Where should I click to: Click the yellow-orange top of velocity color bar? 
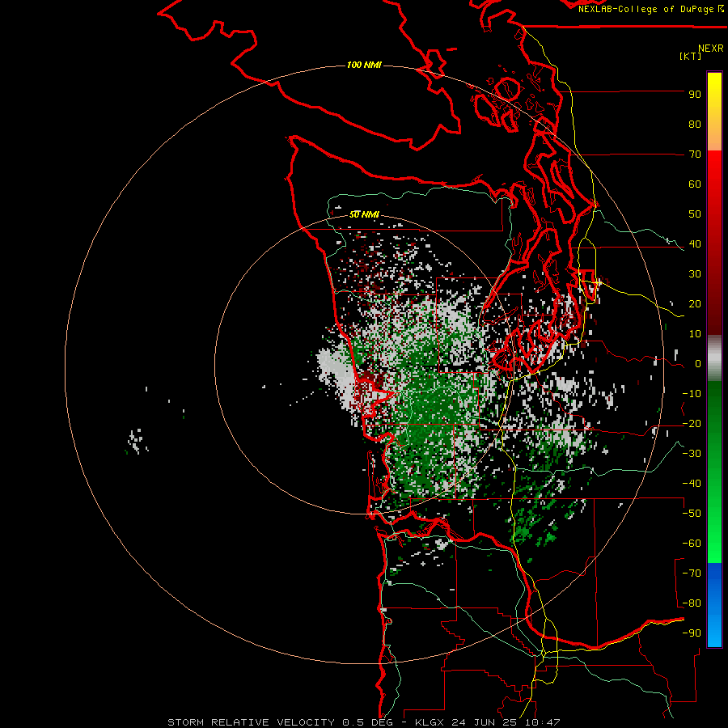point(714,112)
